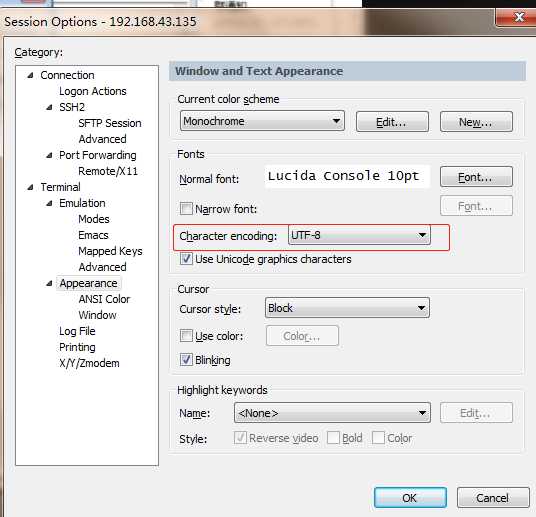Click Font button for Narrow font
The width and height of the screenshot is (536, 517).
[x=476, y=206]
